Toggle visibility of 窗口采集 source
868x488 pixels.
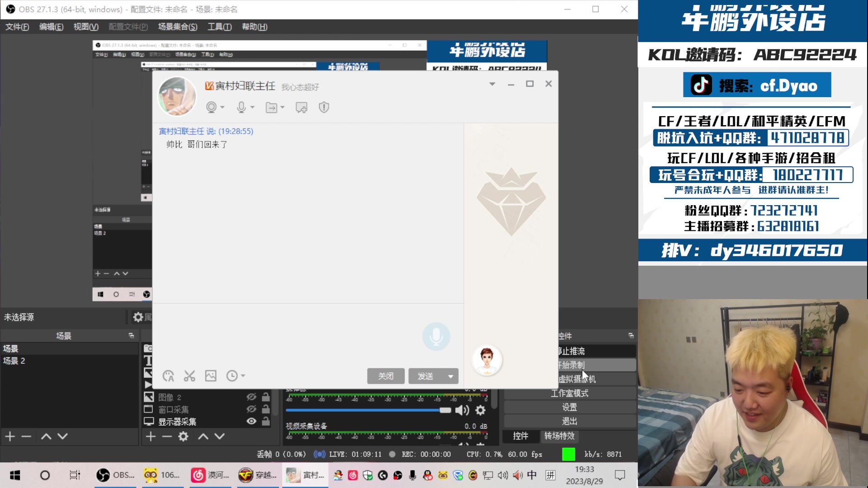pyautogui.click(x=251, y=409)
